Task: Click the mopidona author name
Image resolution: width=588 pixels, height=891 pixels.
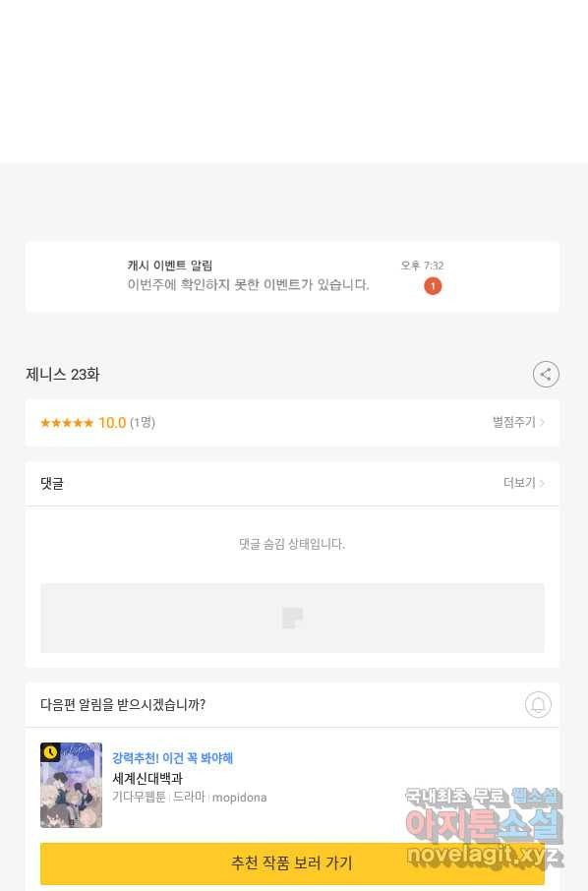Action: click(239, 798)
